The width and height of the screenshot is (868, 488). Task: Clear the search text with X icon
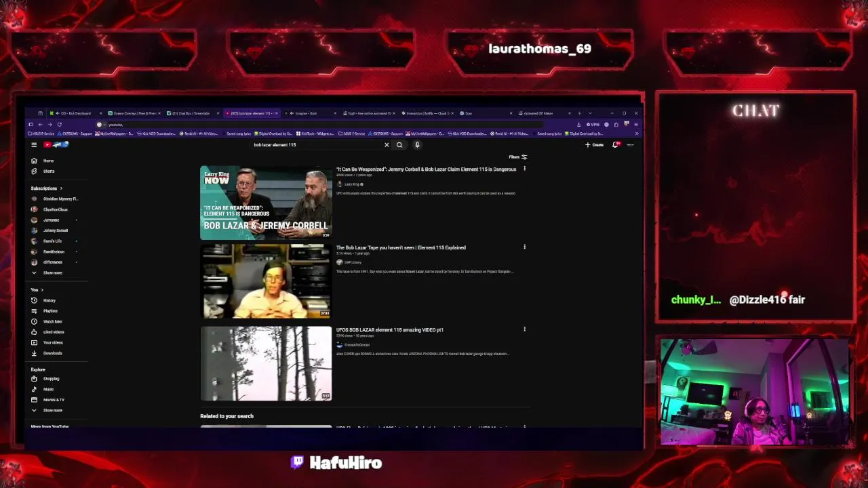click(x=387, y=144)
